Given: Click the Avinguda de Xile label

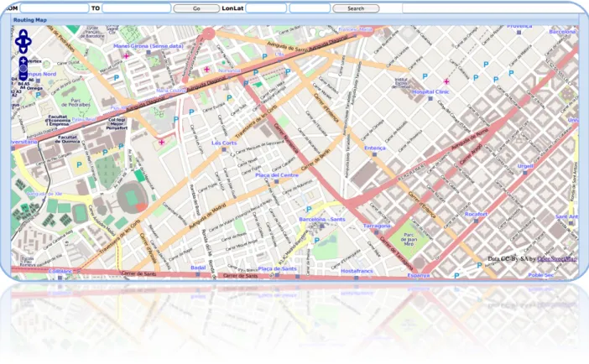Looking at the screenshot, I should point(45,194).
